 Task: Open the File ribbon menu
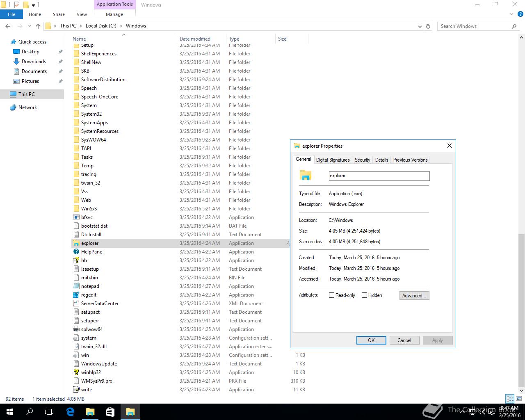(x=11, y=14)
